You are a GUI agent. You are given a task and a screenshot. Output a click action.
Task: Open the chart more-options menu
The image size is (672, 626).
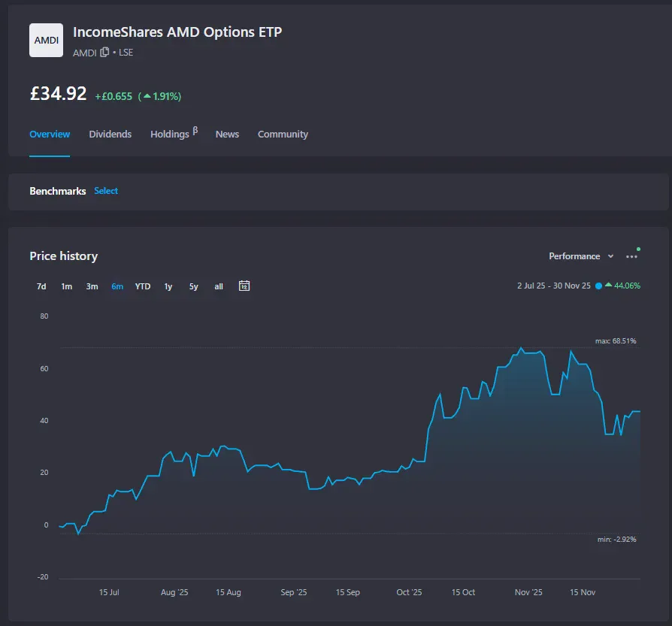(631, 256)
